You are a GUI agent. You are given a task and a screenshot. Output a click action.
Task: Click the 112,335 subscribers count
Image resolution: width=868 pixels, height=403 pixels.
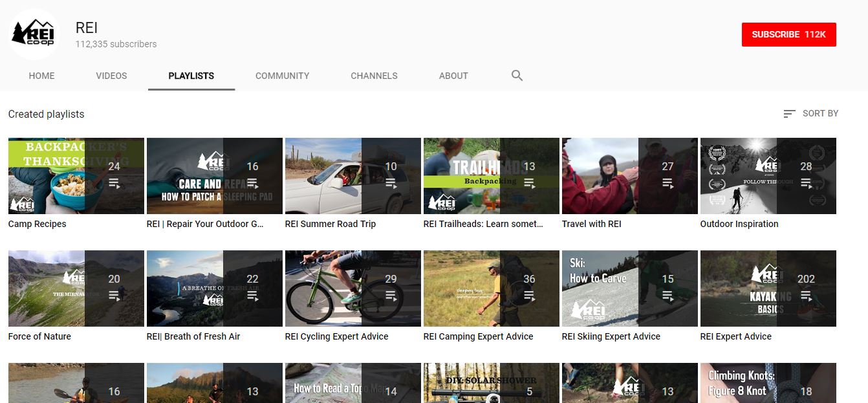pos(116,45)
